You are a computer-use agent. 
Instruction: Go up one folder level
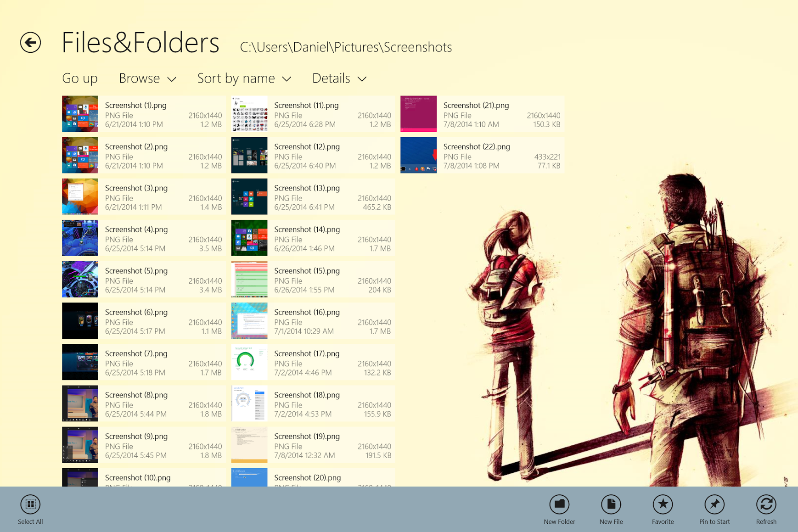pyautogui.click(x=80, y=78)
